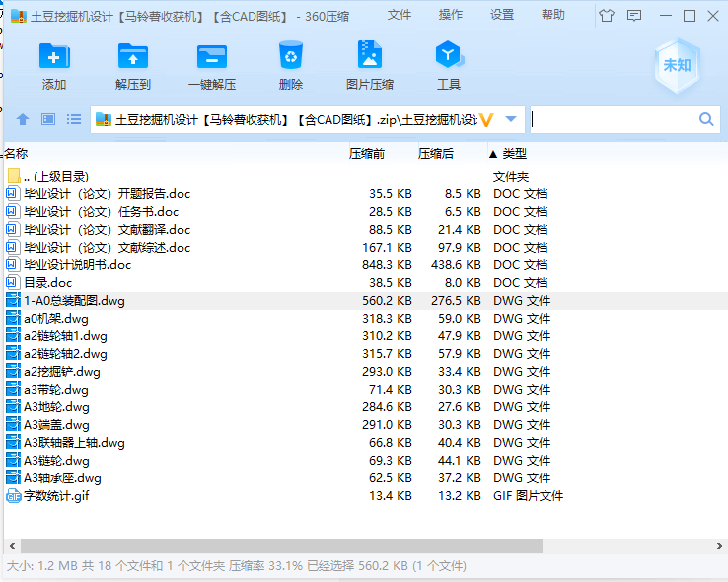Click the 一键解压 one-click extract icon
Image resolution: width=728 pixels, height=582 pixels.
point(212,56)
